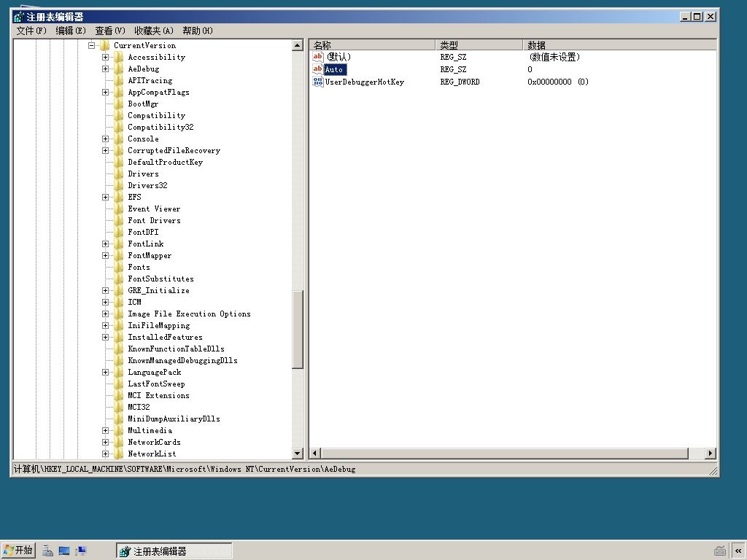Open the 编辑(E) menu
Viewport: 747px width, 560px height.
click(x=71, y=31)
